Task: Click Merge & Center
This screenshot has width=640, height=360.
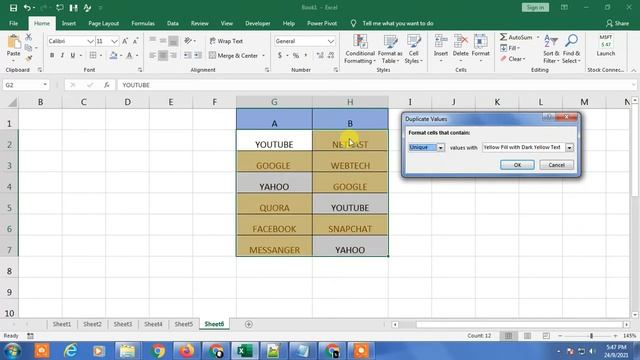Action: [x=234, y=56]
